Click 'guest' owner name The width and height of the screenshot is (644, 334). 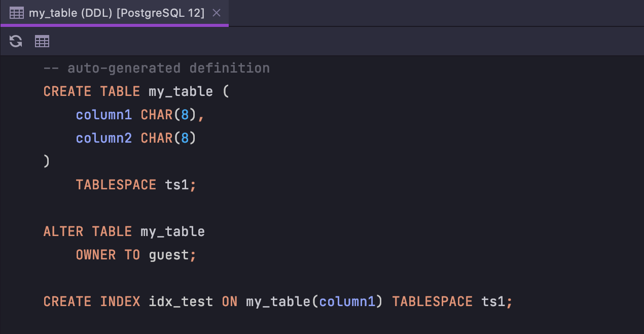click(169, 255)
